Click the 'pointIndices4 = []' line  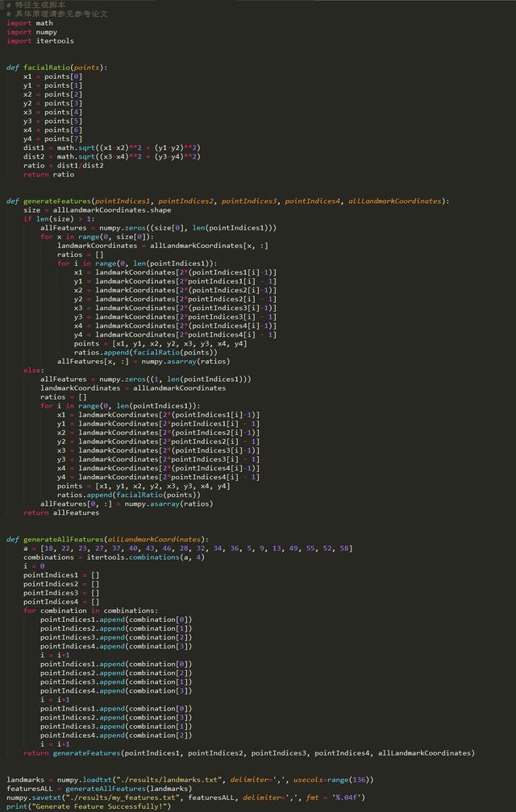tap(61, 601)
